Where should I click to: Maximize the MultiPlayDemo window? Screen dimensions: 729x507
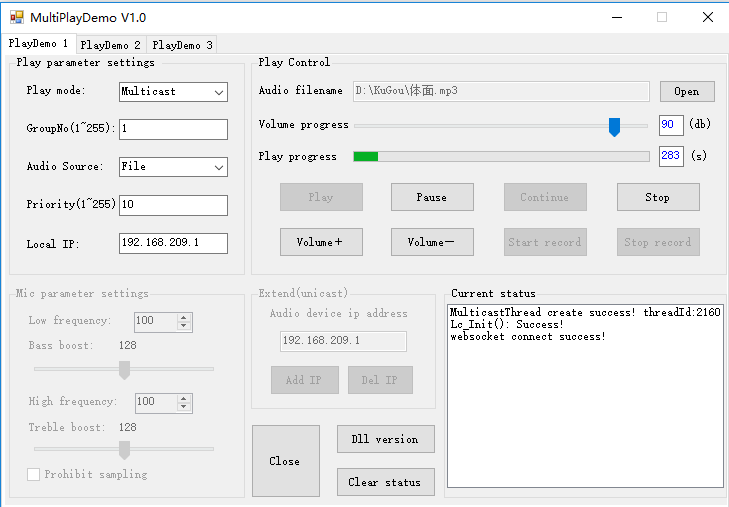(662, 18)
